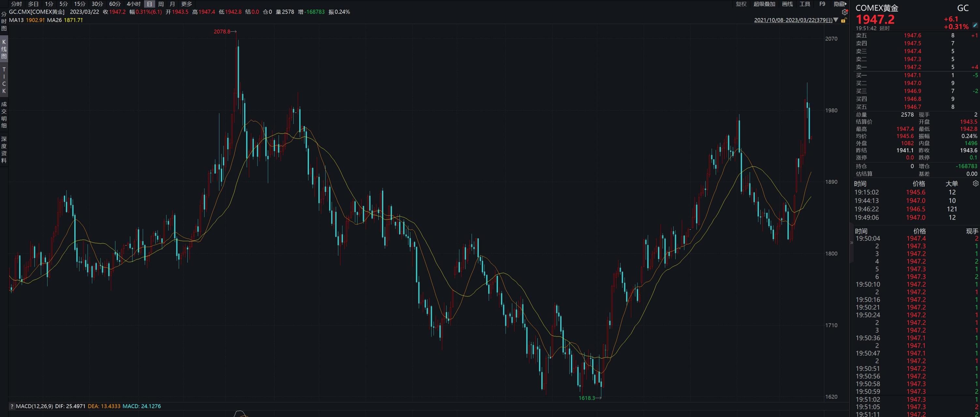980x417 pixels.
Task: Open 成交明细 in left sidebar
Action: point(4,115)
